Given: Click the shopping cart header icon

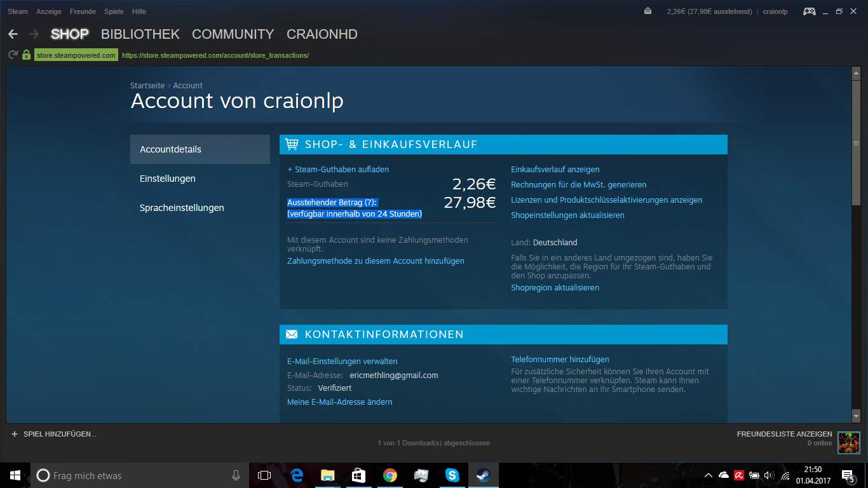Looking at the screenshot, I should click(x=292, y=144).
